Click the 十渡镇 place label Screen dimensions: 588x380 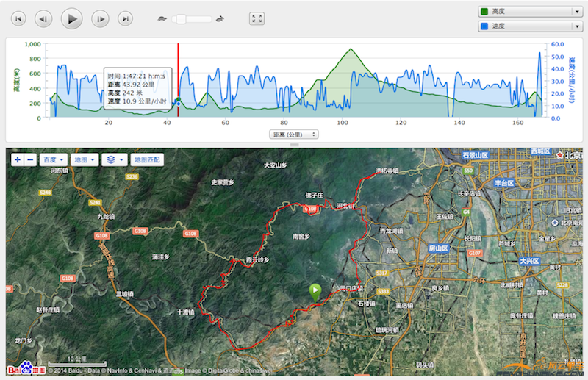[x=186, y=312]
